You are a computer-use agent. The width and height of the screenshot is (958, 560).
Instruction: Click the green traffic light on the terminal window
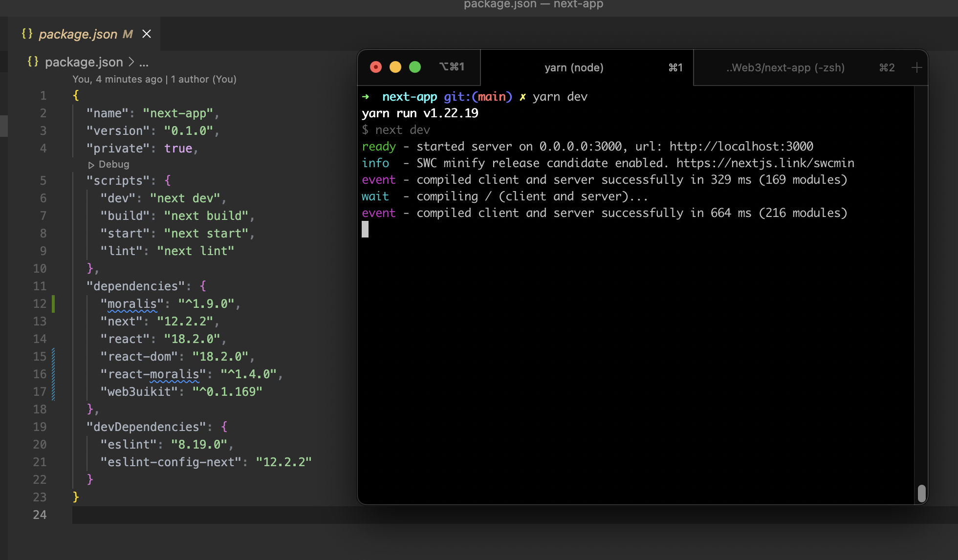[415, 66]
